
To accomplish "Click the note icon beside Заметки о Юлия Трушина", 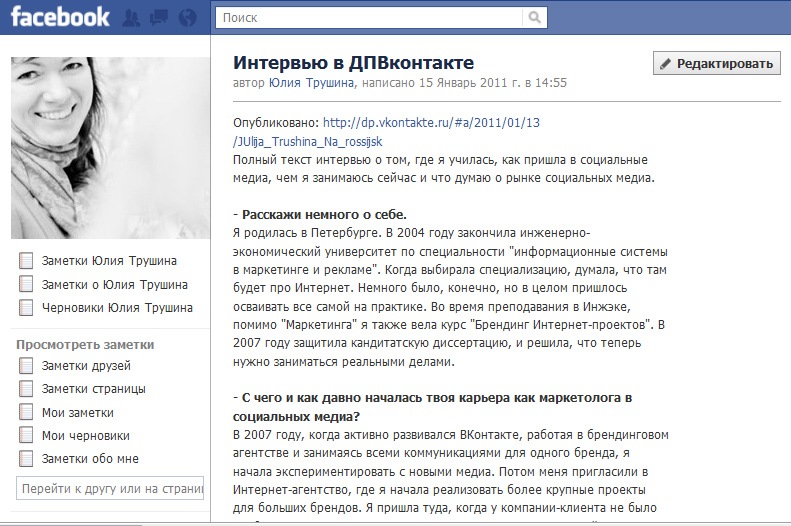I will click(26, 284).
